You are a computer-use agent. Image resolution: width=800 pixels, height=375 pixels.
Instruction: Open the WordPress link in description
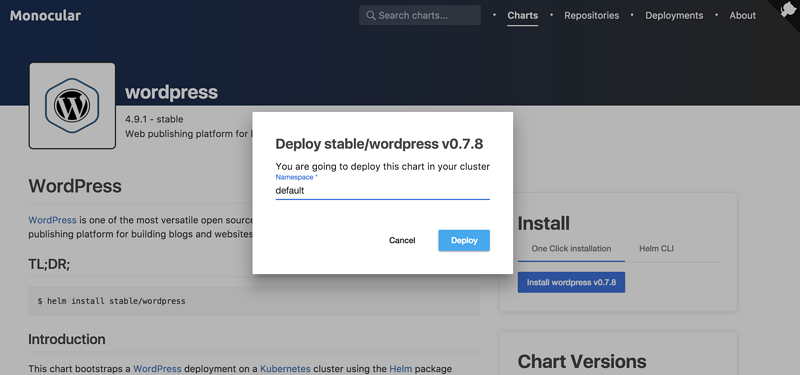53,220
